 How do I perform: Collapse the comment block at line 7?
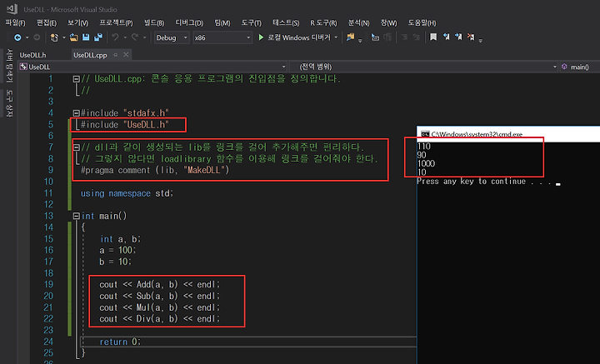(76, 147)
